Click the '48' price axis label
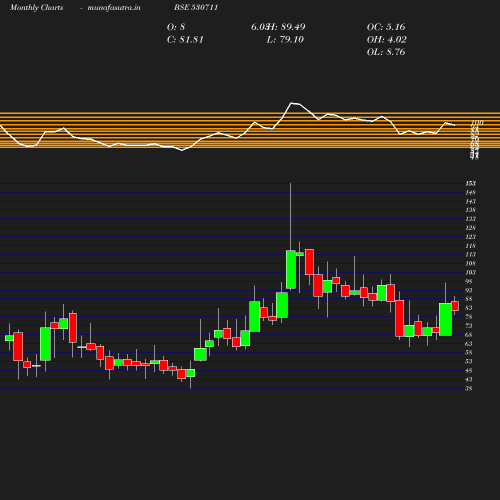 point(469,370)
